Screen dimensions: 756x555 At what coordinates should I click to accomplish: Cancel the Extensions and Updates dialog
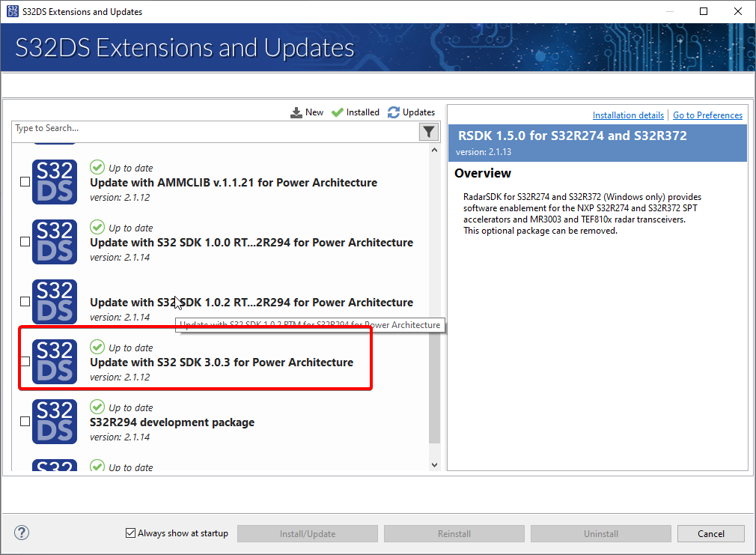(710, 533)
